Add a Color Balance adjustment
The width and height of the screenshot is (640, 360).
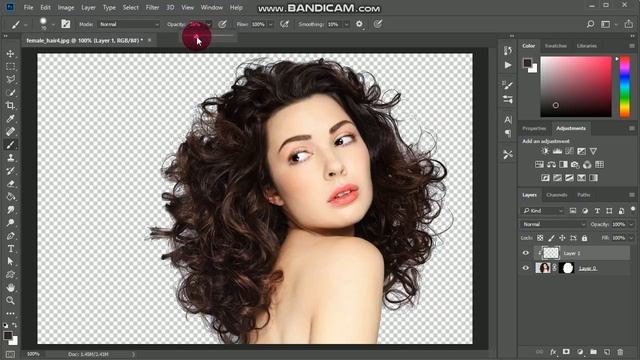551,164
